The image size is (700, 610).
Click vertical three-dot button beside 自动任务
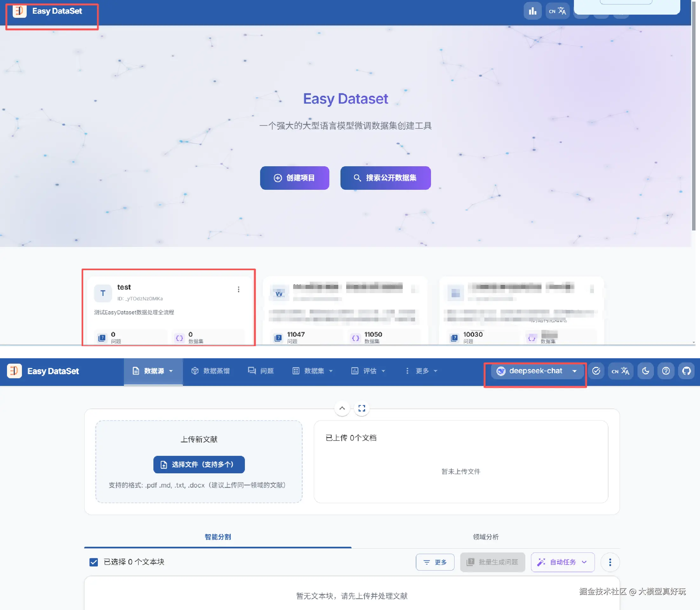pos(610,562)
